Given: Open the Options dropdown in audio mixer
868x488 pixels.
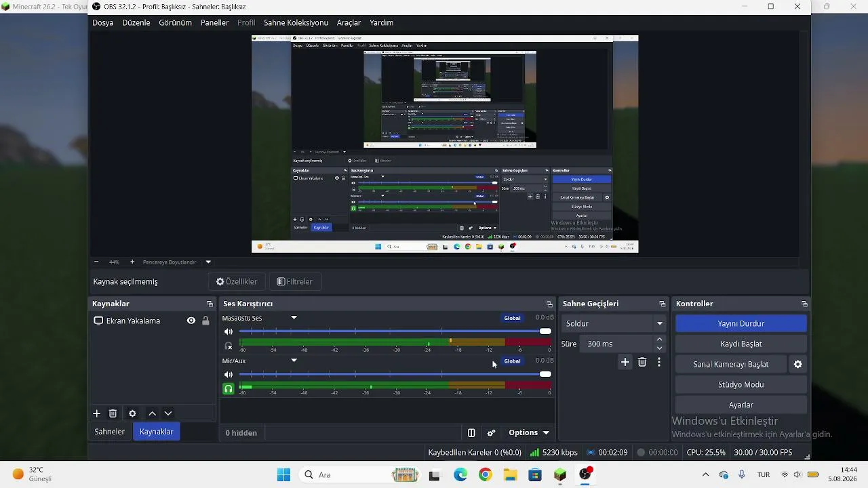Looking at the screenshot, I should click(529, 432).
